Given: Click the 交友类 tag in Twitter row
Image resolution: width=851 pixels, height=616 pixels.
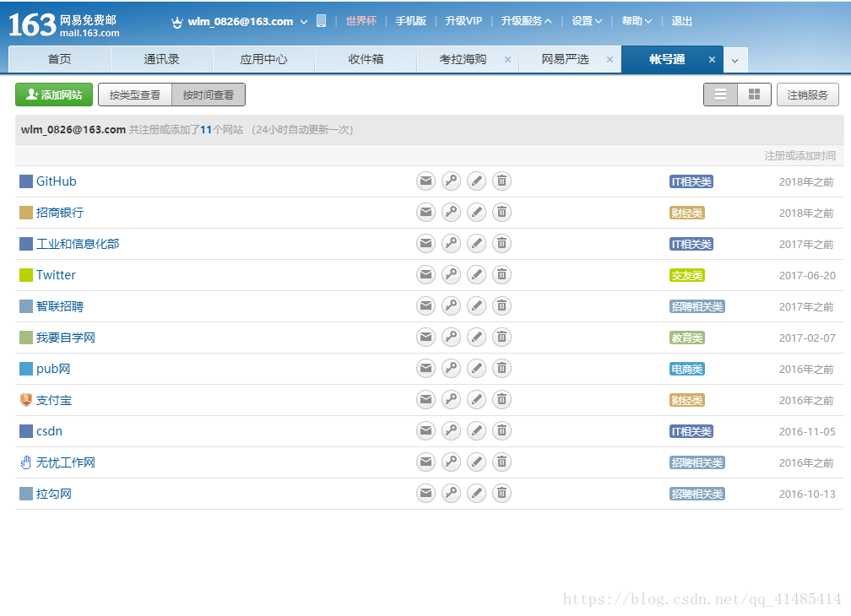Looking at the screenshot, I should (x=687, y=275).
